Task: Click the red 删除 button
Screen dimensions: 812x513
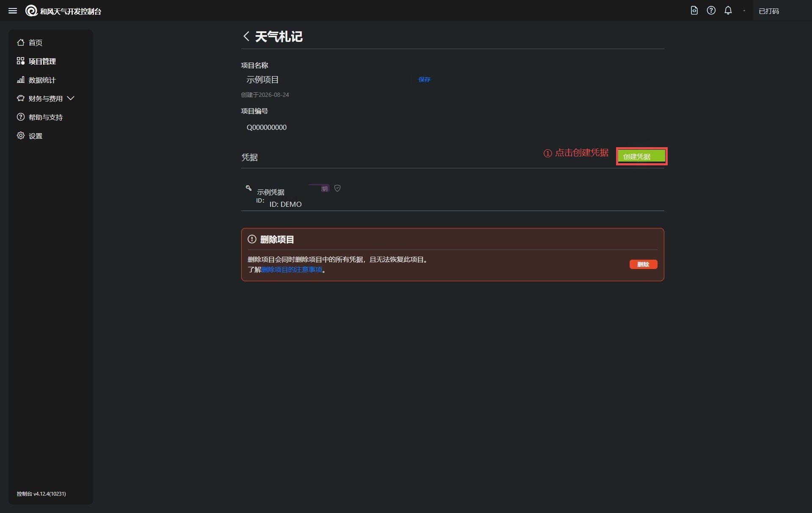Action: click(643, 264)
